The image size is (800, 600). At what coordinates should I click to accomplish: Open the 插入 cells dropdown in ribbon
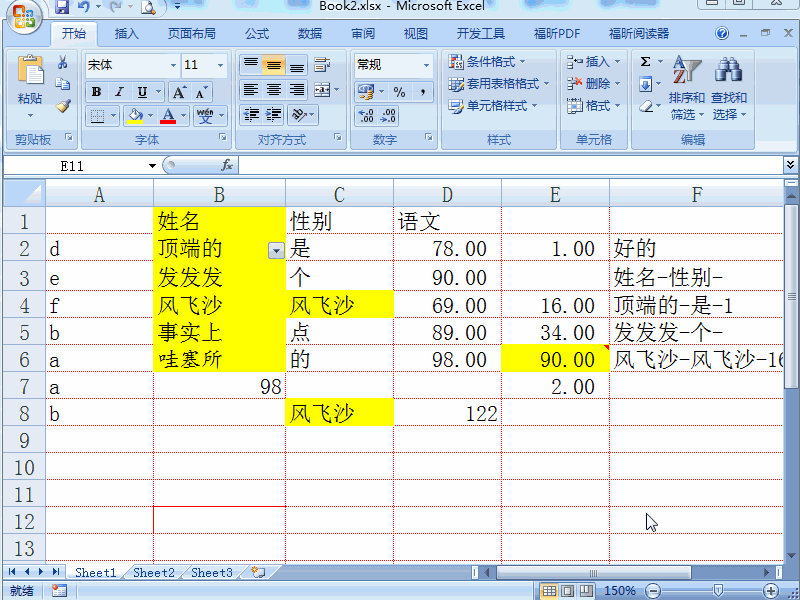593,62
